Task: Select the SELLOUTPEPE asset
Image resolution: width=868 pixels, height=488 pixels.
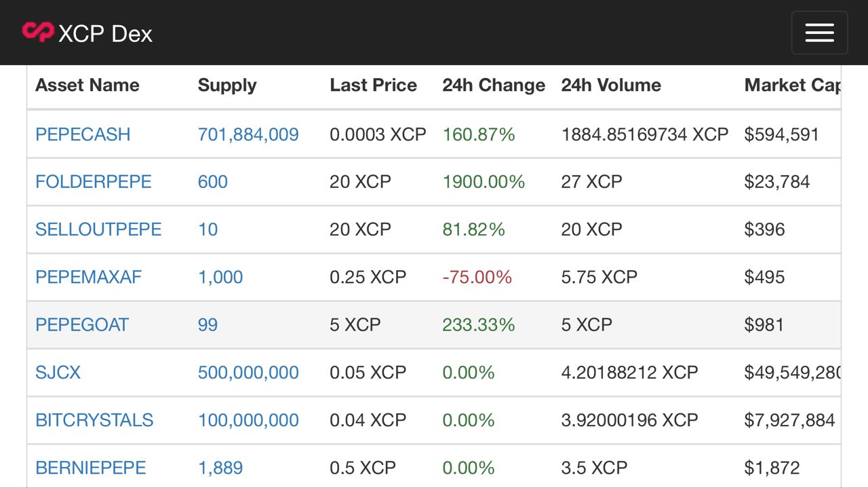Action: pos(98,229)
